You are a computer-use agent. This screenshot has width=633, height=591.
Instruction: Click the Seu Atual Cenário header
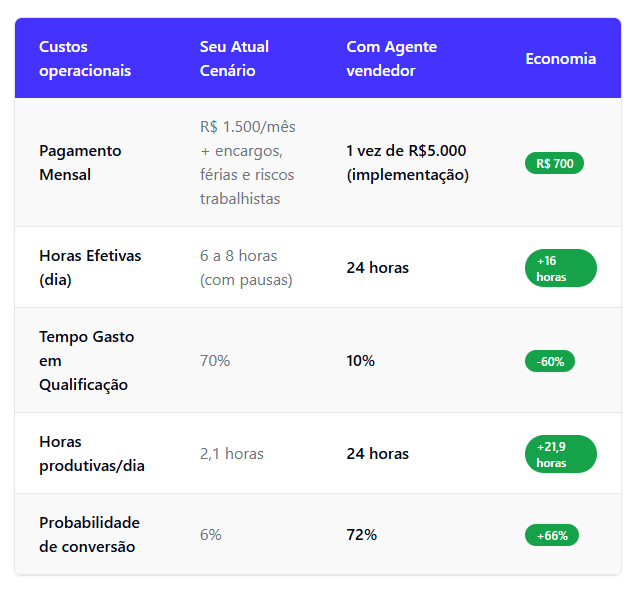[234, 59]
